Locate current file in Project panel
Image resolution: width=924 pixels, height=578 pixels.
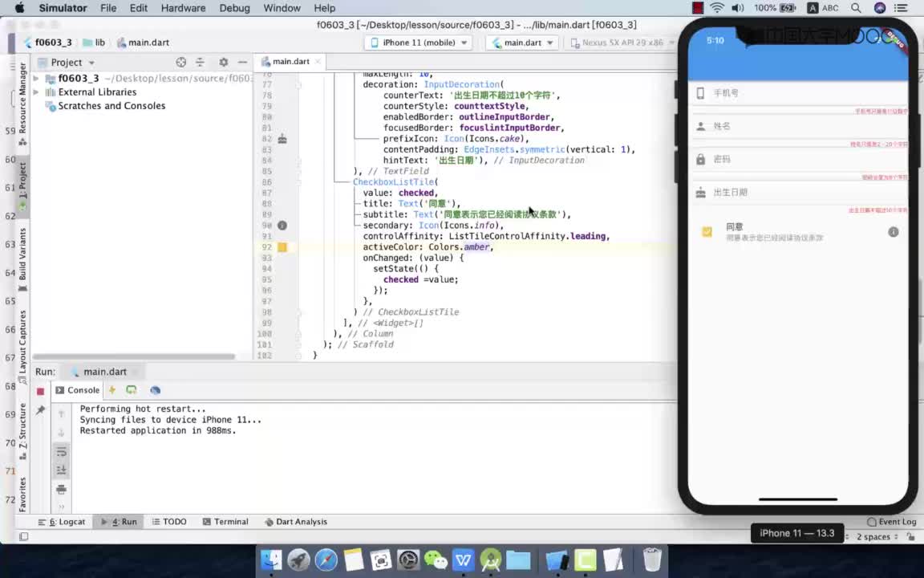pyautogui.click(x=181, y=62)
